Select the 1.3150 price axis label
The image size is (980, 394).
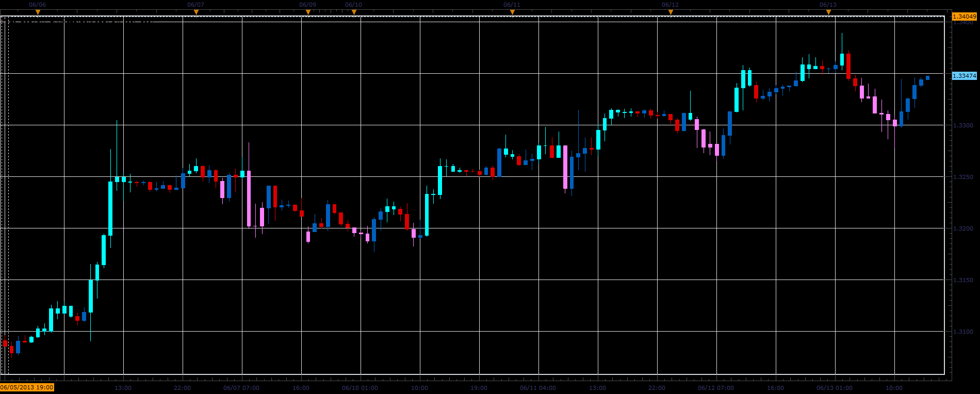click(x=963, y=280)
